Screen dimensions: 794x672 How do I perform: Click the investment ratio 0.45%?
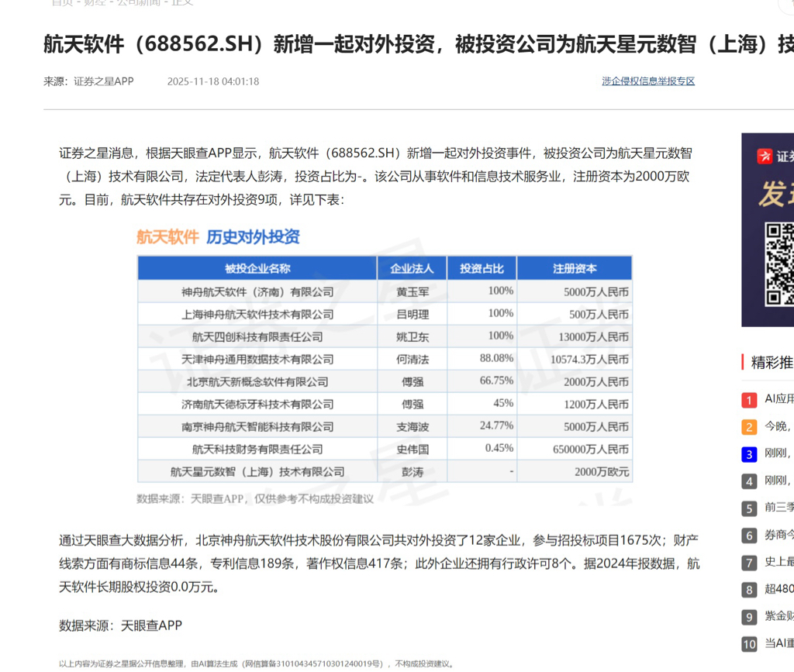pos(499,448)
